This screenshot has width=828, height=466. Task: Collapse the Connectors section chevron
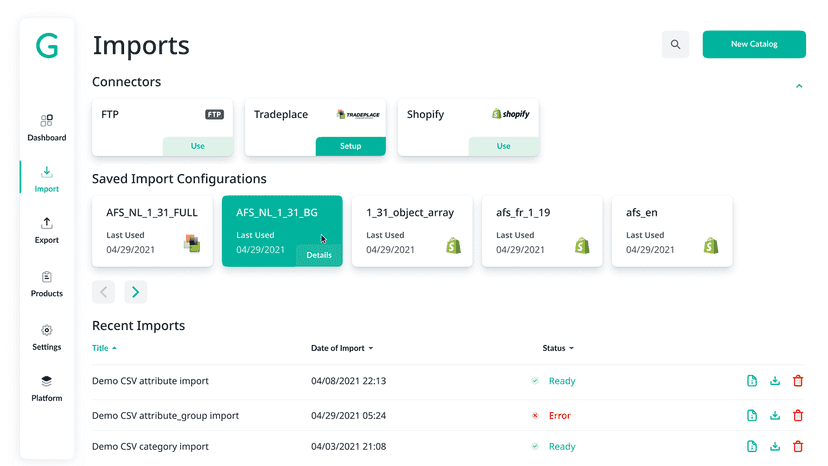(799, 86)
